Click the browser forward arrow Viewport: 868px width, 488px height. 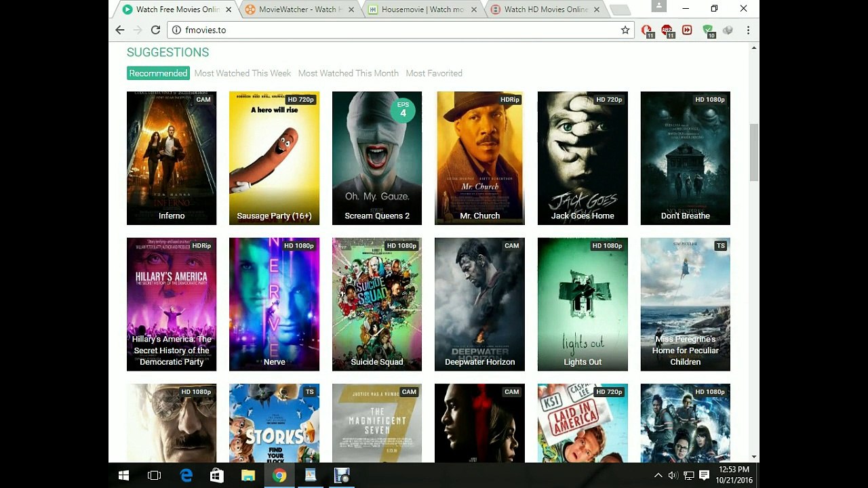(x=138, y=30)
